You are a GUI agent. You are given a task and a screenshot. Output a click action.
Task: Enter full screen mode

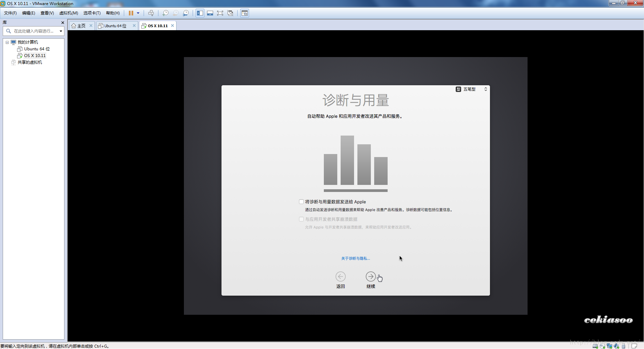coord(220,13)
